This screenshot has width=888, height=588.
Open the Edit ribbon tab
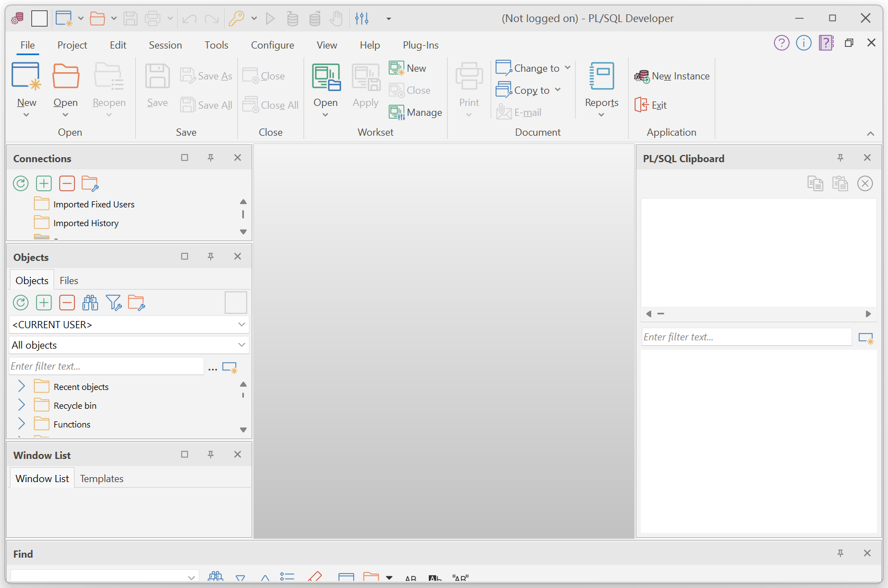click(118, 45)
